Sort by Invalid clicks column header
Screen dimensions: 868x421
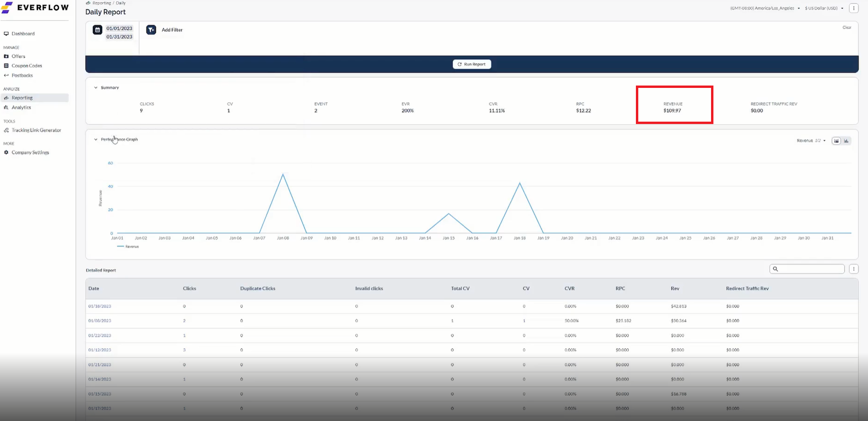click(369, 288)
